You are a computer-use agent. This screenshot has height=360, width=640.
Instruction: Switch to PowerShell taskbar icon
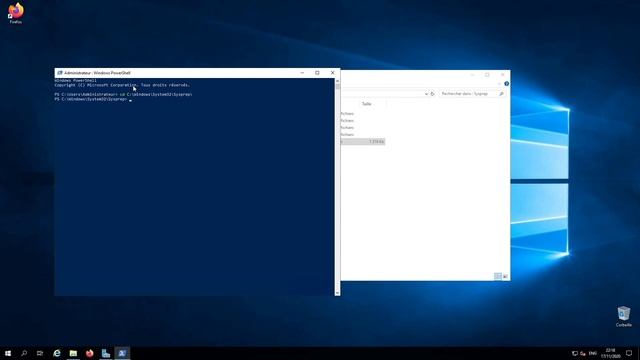pyautogui.click(x=122, y=353)
